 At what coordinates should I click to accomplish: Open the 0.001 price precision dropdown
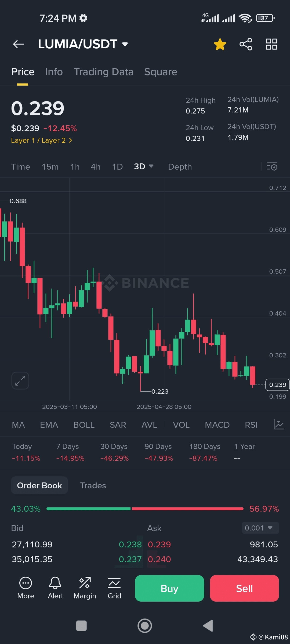pyautogui.click(x=260, y=528)
